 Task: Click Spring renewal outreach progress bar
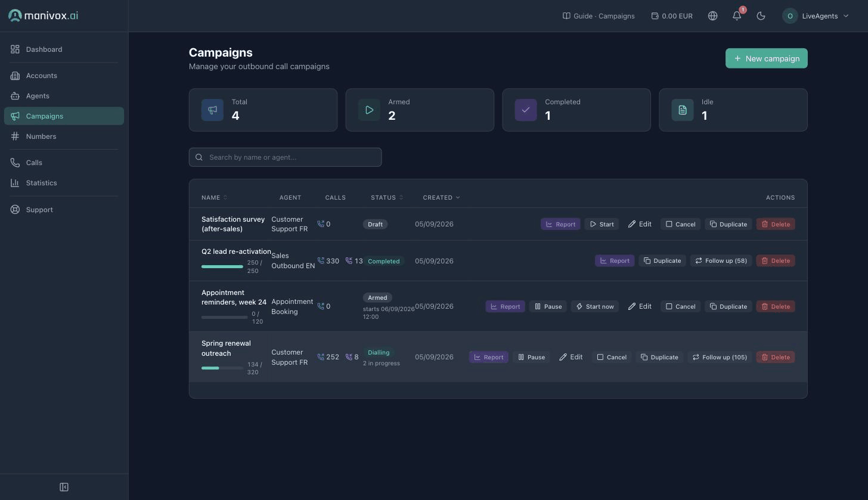[222, 368]
